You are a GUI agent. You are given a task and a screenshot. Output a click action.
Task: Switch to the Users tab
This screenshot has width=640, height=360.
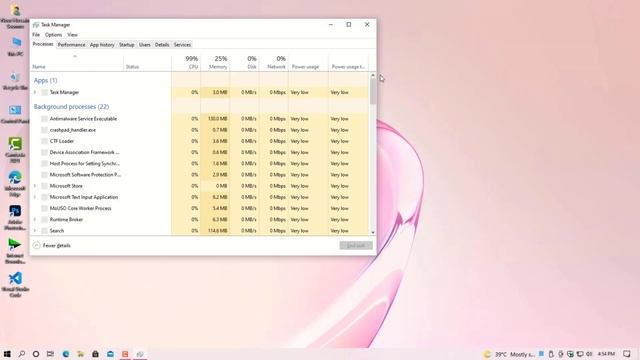[144, 44]
